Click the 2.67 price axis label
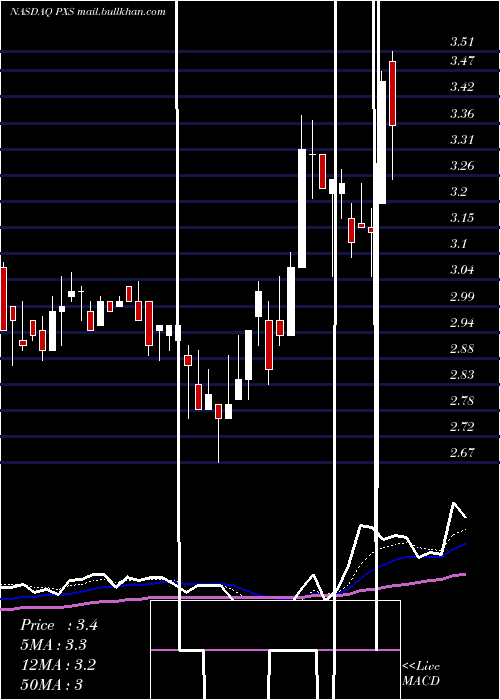 [462, 453]
